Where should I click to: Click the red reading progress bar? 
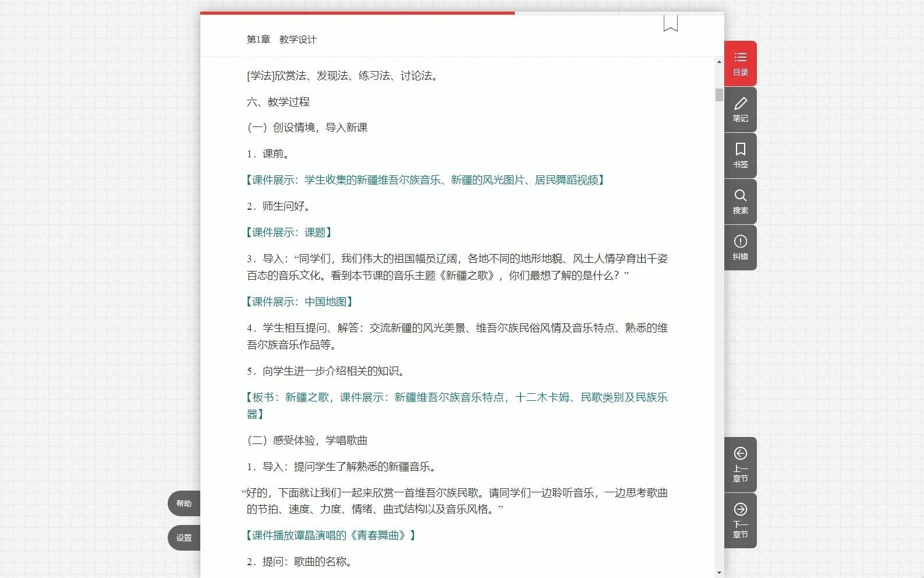point(357,12)
